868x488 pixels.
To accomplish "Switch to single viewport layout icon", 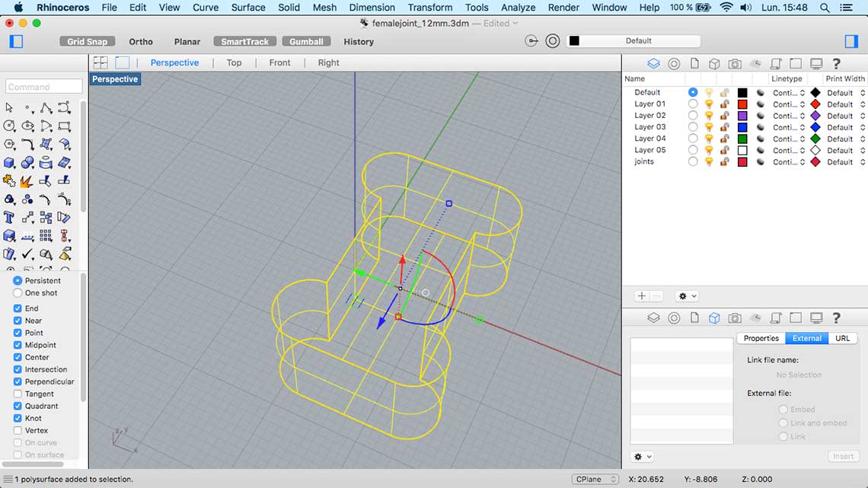I will click(123, 62).
